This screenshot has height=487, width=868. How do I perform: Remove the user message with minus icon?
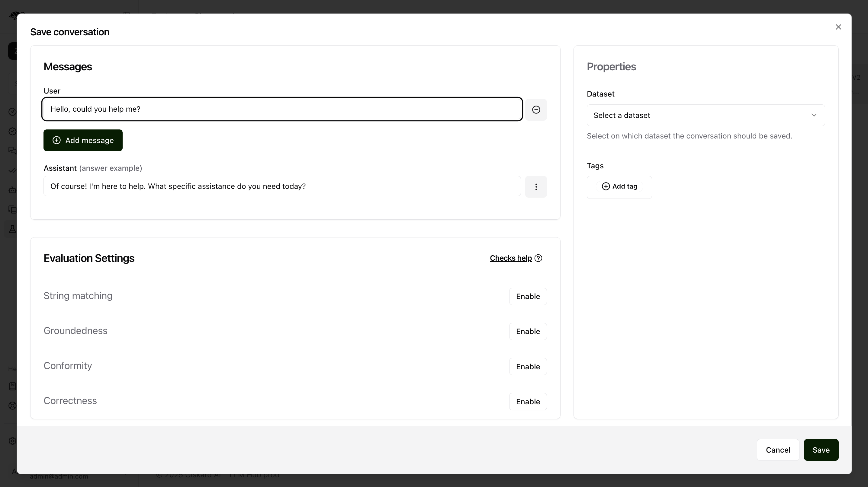(536, 110)
